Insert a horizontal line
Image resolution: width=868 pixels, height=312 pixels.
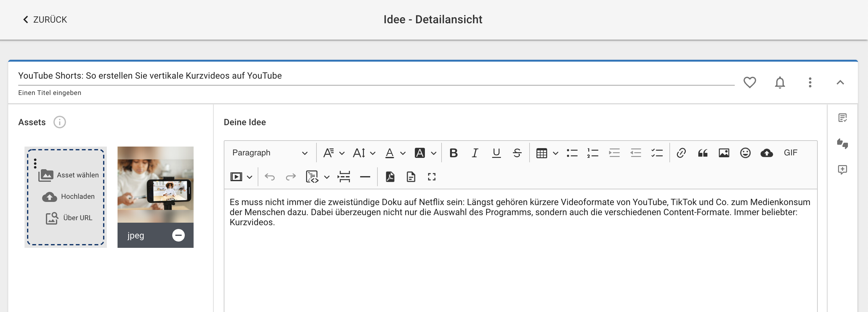(x=365, y=177)
